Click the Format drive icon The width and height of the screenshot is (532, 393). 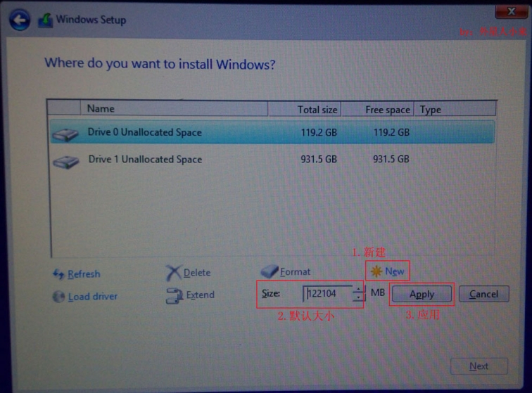click(x=269, y=271)
